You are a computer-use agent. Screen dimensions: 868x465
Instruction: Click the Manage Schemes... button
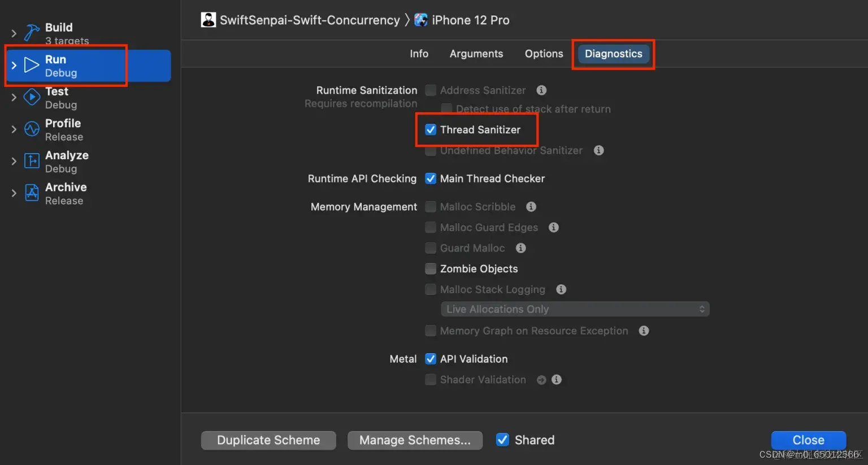tap(415, 440)
